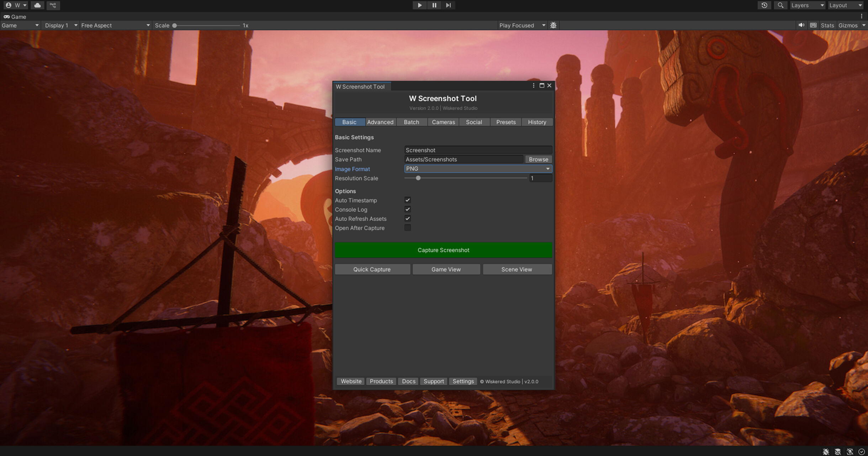Click the Resolution Scale slider handle

tap(418, 178)
